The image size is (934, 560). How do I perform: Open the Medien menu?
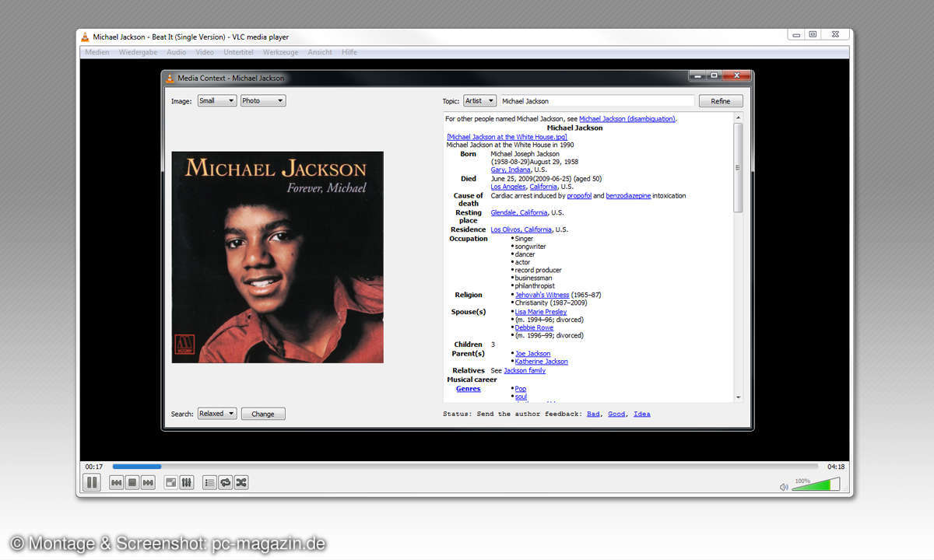click(97, 52)
